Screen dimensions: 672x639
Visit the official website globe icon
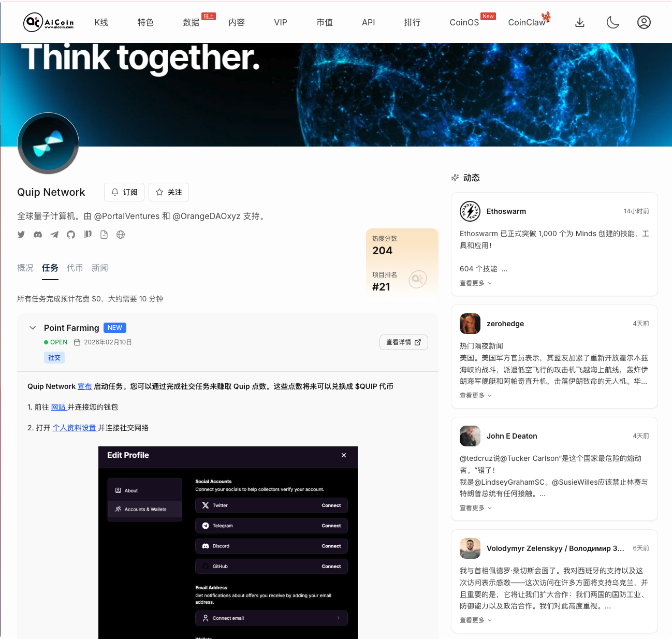121,235
